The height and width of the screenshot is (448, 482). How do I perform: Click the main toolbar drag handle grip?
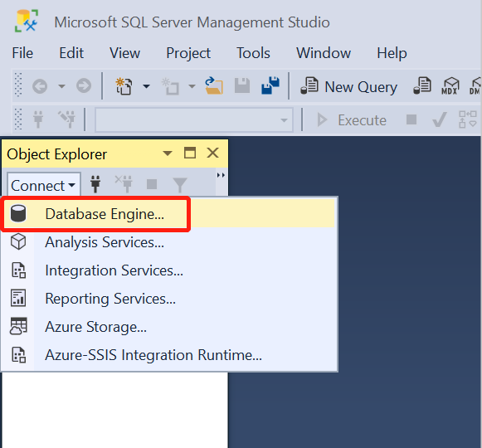click(18, 85)
